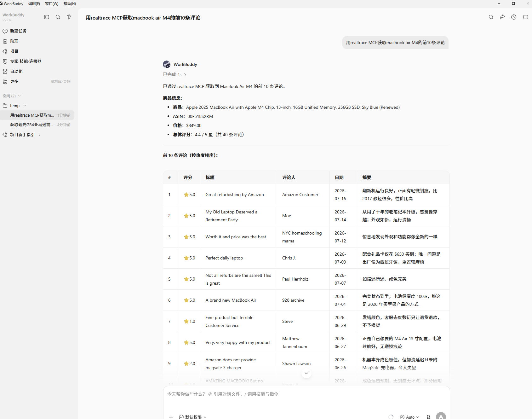The height and width of the screenshot is (419, 532).
Task: Open sidebar search icon
Action: [x=58, y=17]
